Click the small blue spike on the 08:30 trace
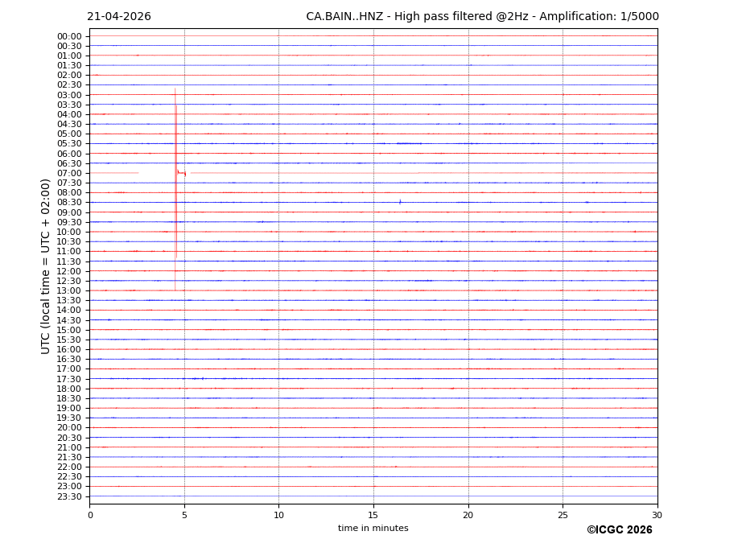Image resolution: width=746 pixels, height=560 pixels. pyautogui.click(x=400, y=201)
